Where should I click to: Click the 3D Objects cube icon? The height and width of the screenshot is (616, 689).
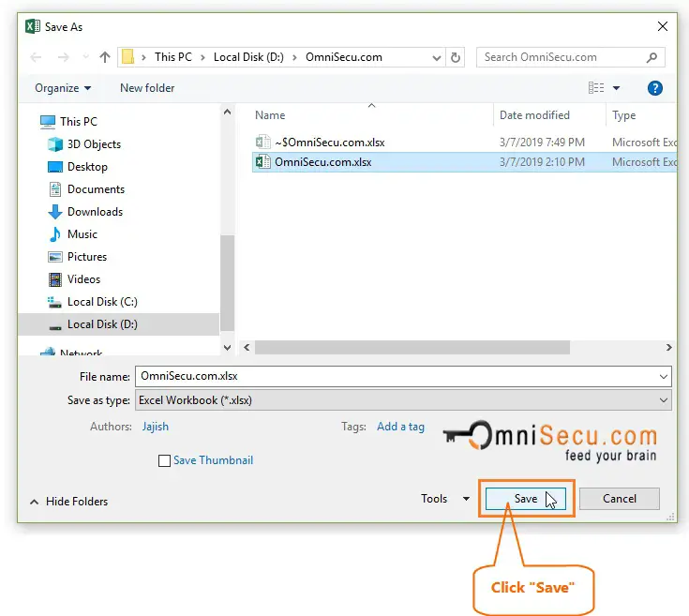[55, 144]
